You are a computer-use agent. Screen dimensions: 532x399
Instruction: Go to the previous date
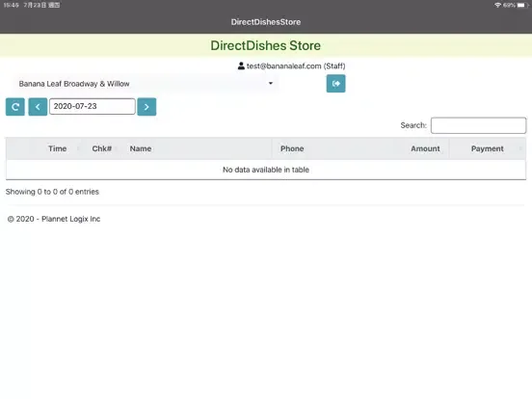[38, 107]
